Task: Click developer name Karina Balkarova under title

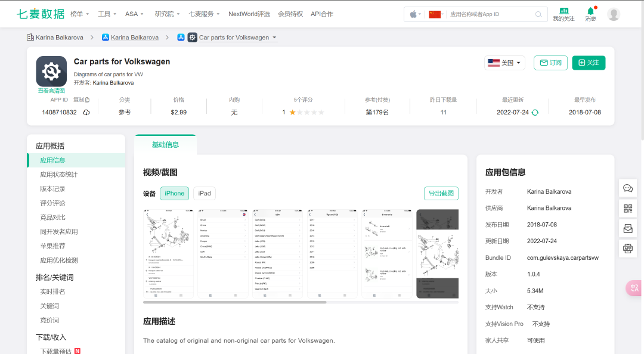Action: click(x=113, y=83)
